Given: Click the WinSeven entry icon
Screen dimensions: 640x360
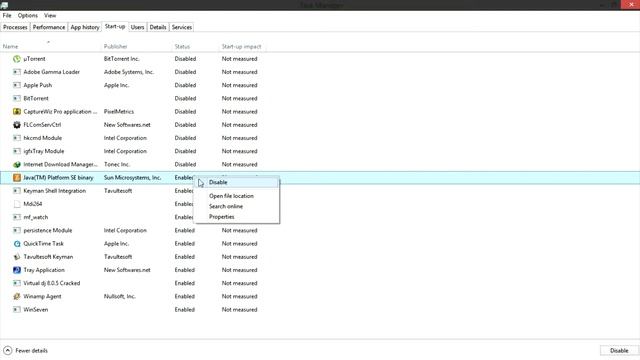Looking at the screenshot, I should click(17, 309).
